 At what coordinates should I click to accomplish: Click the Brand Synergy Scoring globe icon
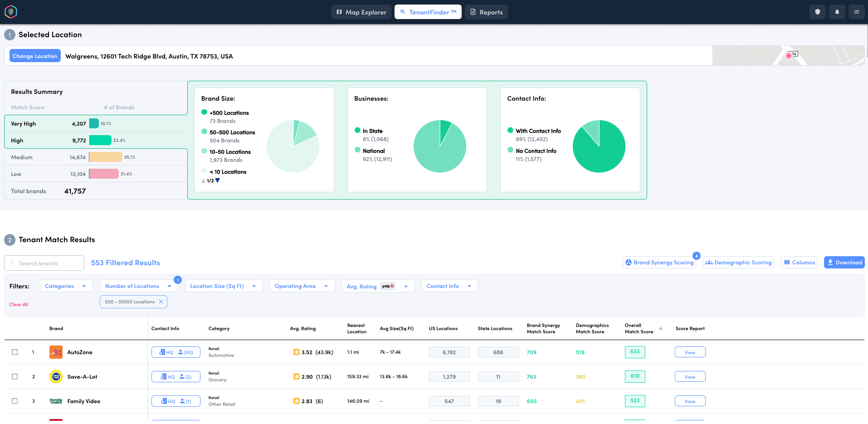coord(628,262)
